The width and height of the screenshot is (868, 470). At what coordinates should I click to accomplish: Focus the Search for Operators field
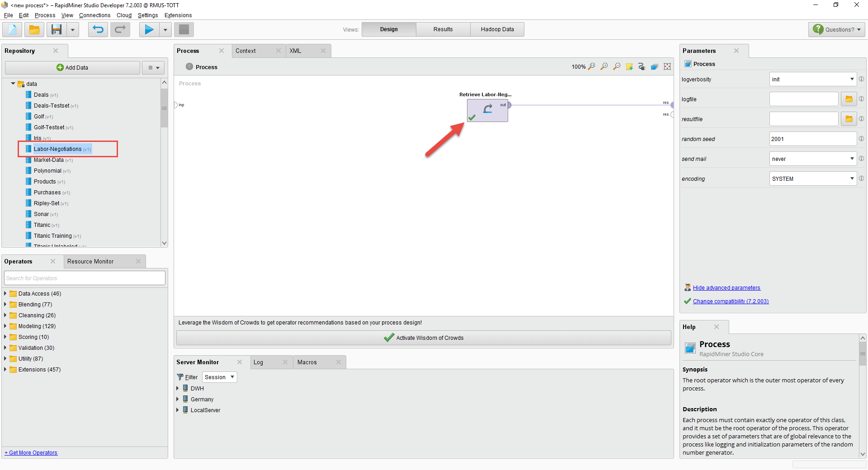point(85,278)
